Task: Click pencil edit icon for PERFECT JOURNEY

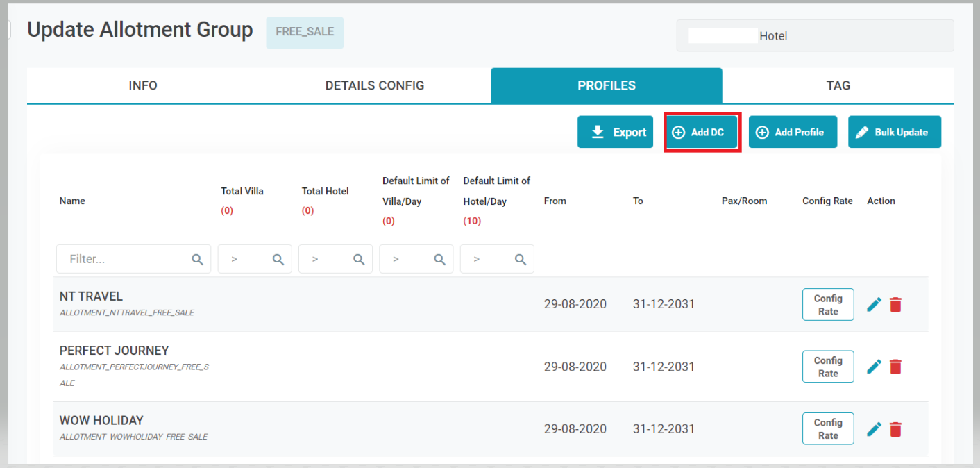Action: coord(875,367)
